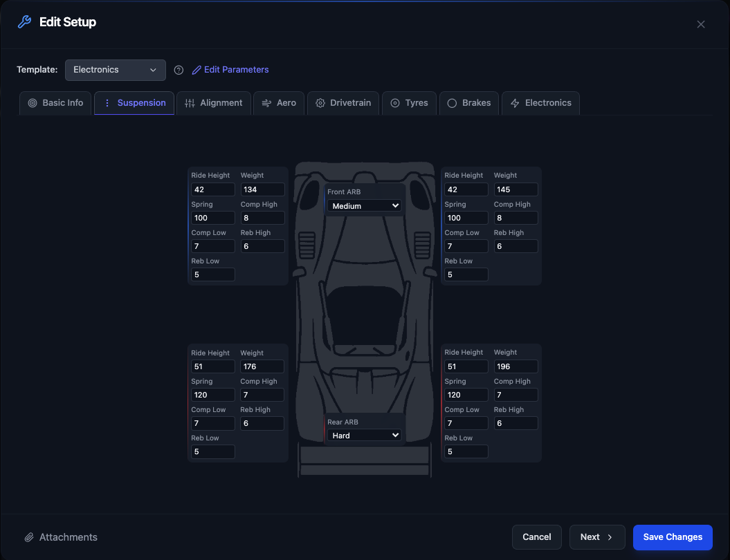Select the target icon on Basic Info tab
730x560 pixels.
point(32,102)
